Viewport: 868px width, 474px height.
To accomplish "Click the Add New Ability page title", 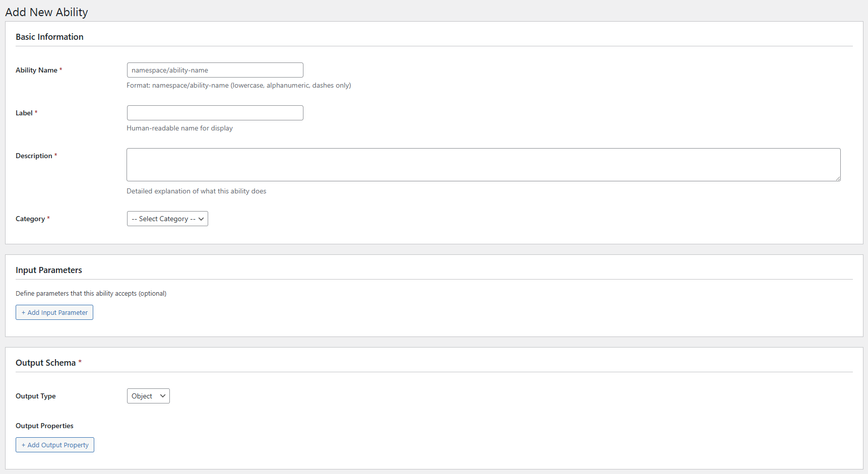I will [46, 12].
